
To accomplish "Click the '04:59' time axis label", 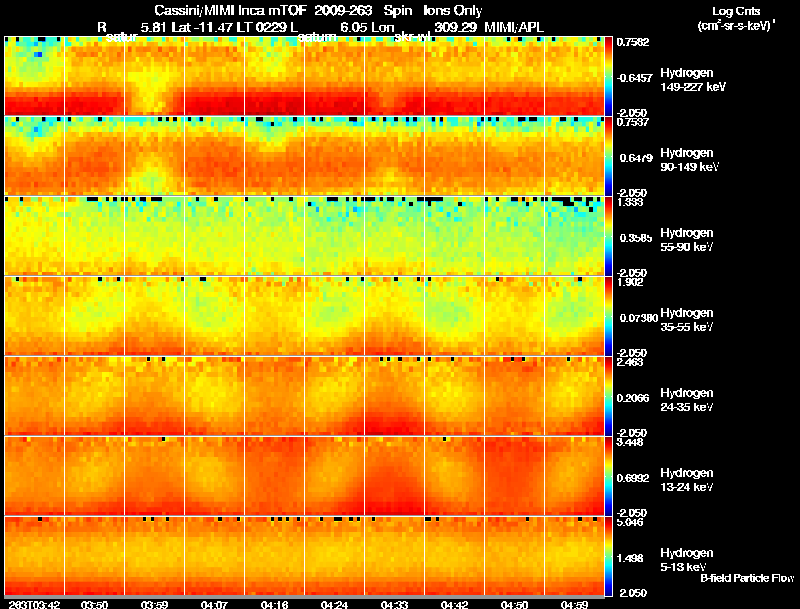I will click(x=574, y=604).
